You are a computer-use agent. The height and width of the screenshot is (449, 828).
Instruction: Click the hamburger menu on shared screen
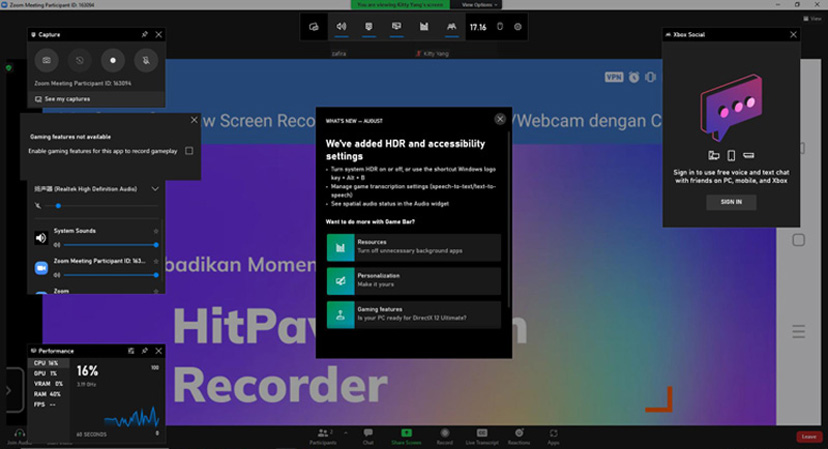[798, 332]
